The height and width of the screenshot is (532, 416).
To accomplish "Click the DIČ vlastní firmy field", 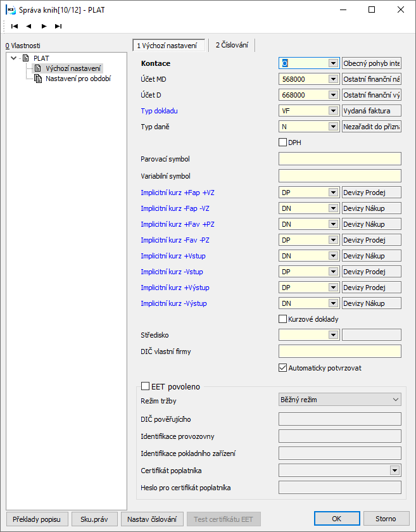I will click(x=339, y=351).
